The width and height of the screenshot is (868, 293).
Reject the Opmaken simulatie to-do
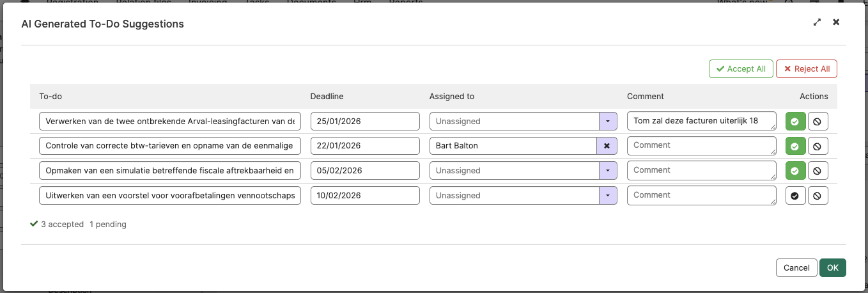pyautogui.click(x=818, y=171)
